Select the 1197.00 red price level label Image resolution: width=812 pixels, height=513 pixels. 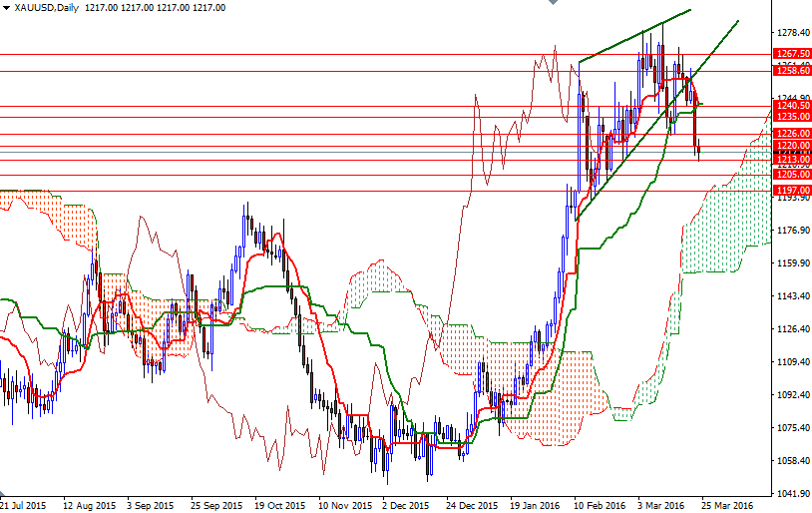coord(792,191)
